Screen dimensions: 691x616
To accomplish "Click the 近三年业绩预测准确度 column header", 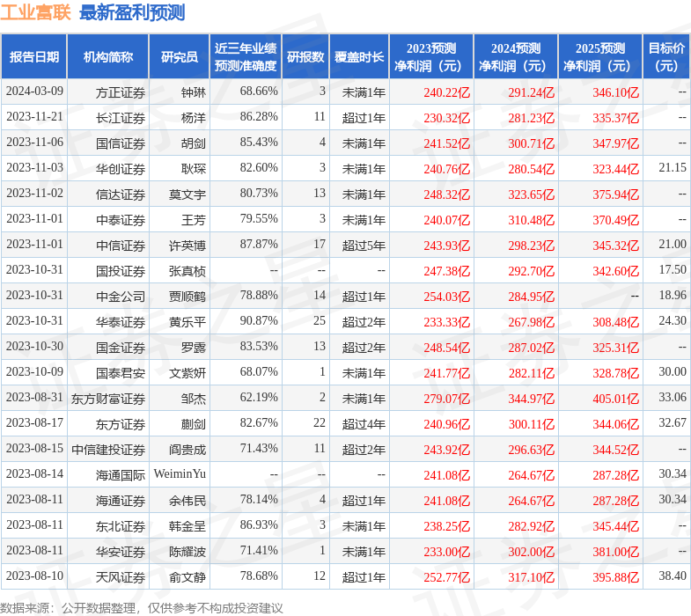I will (x=246, y=57).
